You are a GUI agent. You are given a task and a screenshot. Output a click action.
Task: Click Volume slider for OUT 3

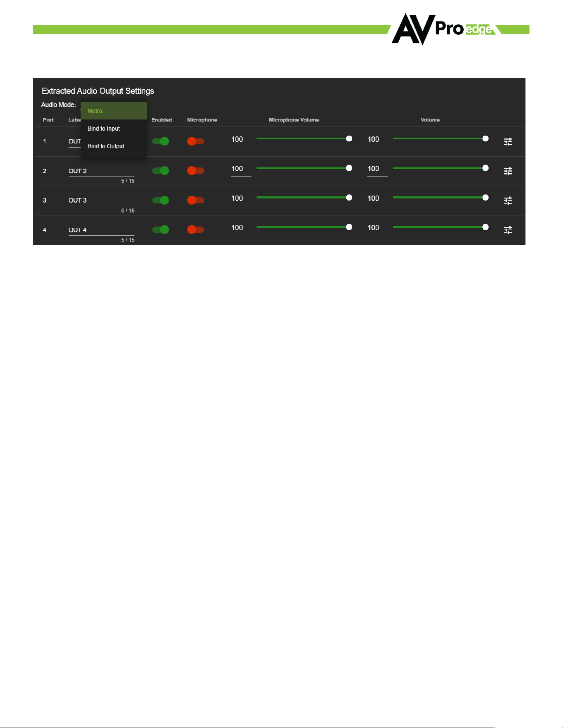pyautogui.click(x=441, y=198)
